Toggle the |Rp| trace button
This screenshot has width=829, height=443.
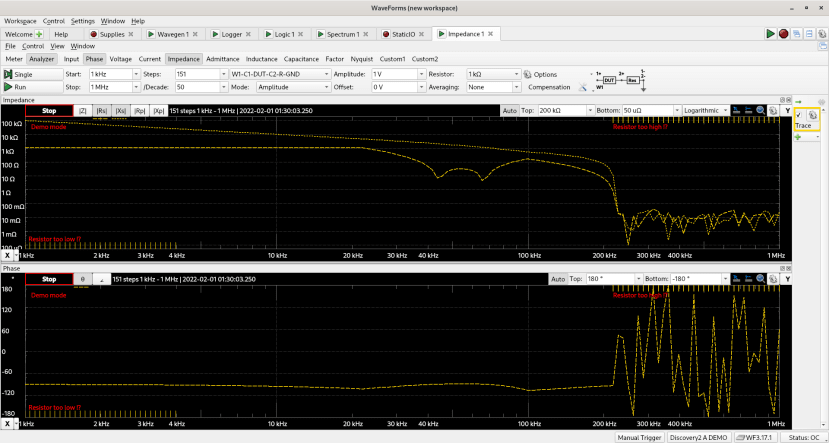click(140, 110)
